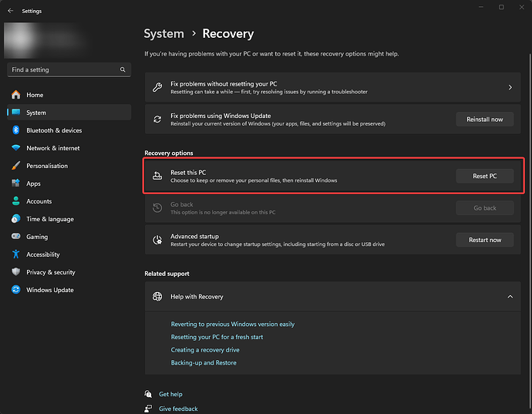Click the wrench troubleshooter icon
Screen dimensions: 532x414
coord(157,87)
